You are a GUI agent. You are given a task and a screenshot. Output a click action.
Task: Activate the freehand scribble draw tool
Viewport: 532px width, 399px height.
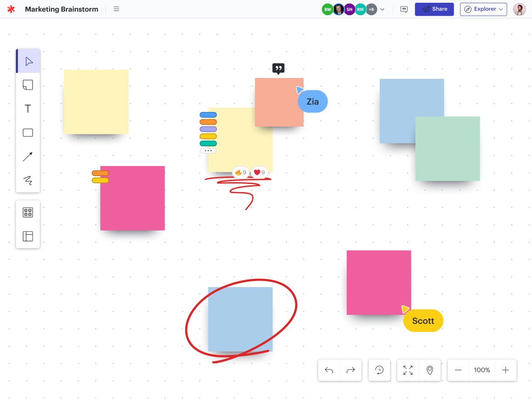coord(28,180)
